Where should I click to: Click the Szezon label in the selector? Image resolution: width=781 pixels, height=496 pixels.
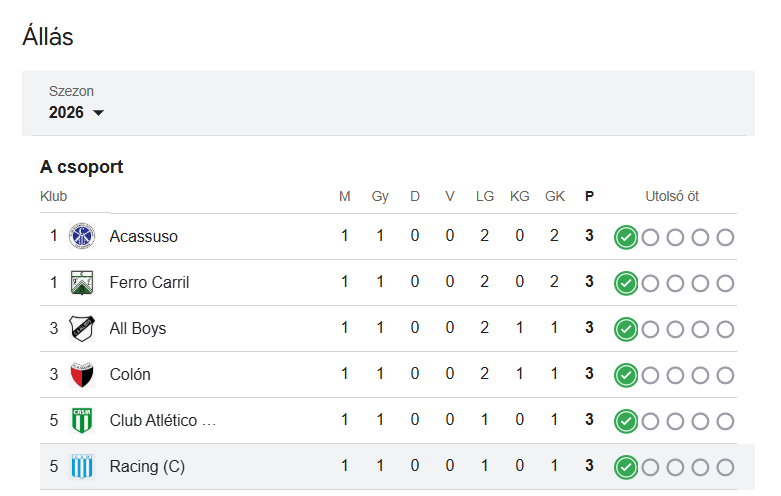coord(71,91)
